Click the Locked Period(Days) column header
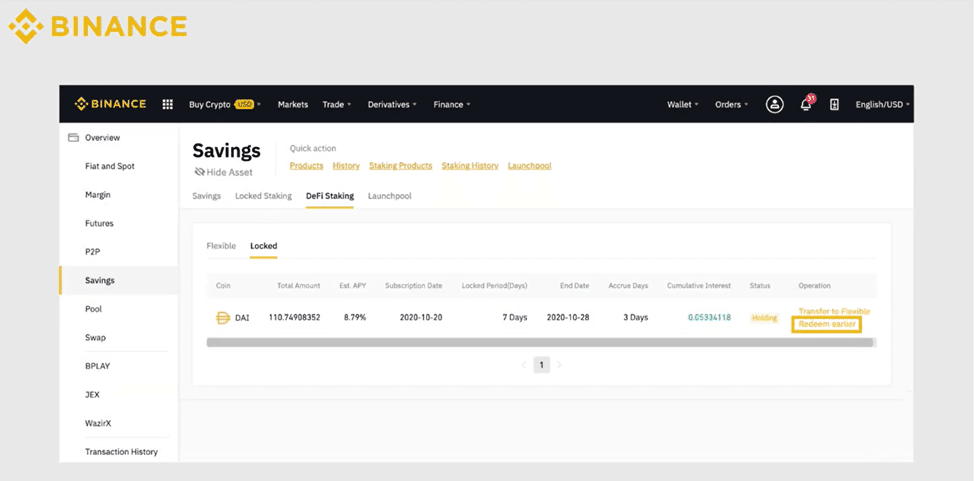This screenshot has width=975, height=481. coord(494,286)
